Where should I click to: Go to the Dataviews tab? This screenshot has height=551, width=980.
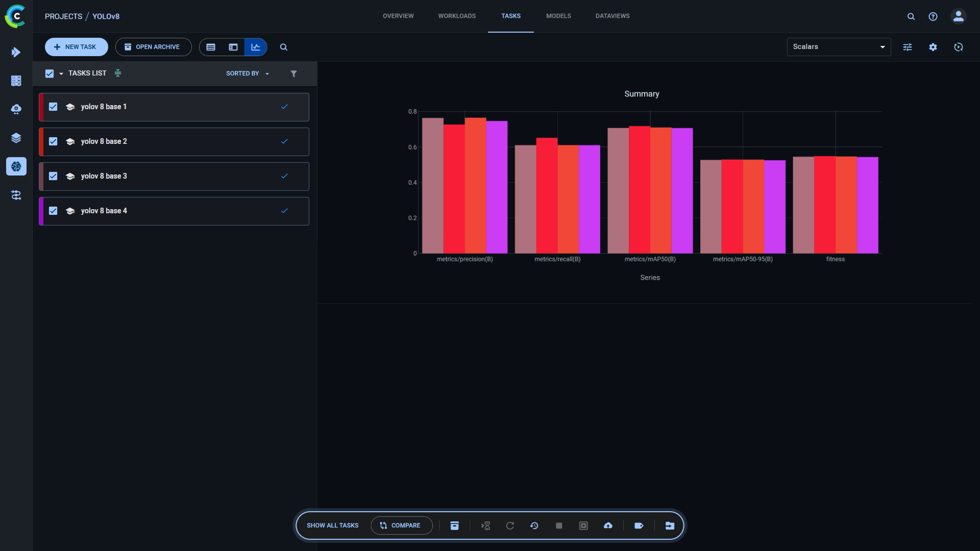(x=612, y=16)
